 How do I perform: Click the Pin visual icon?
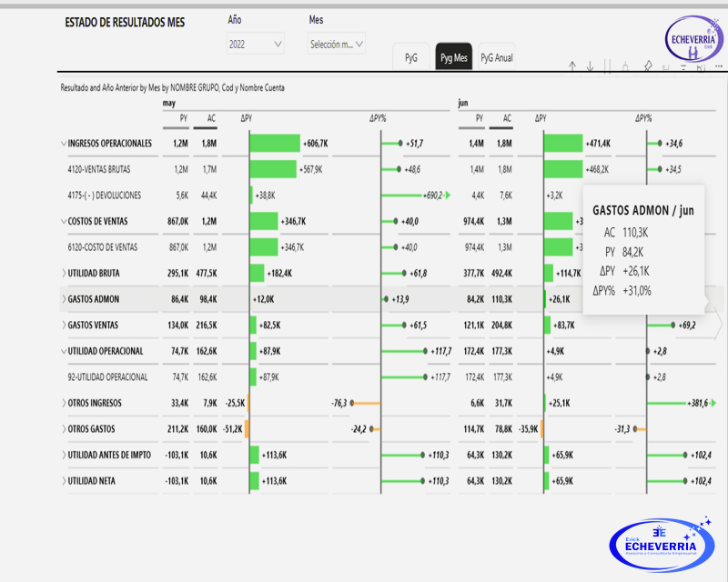[648, 65]
